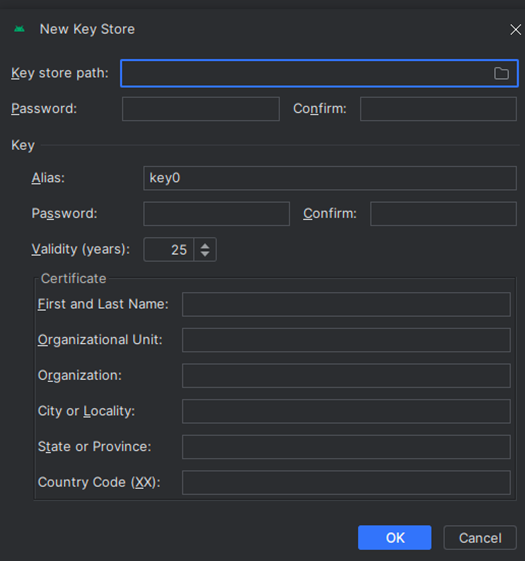Focus the City or Locality field
Image resolution: width=525 pixels, height=561 pixels.
coord(346,411)
